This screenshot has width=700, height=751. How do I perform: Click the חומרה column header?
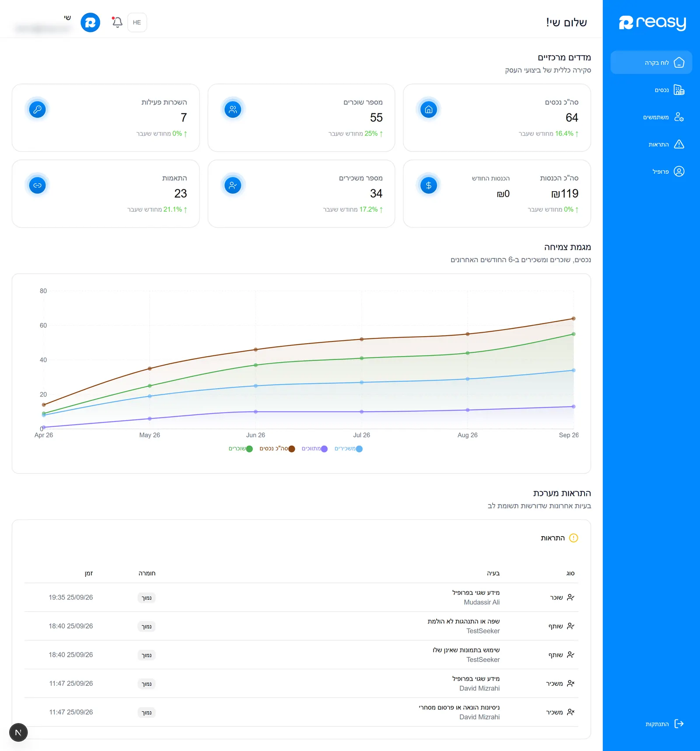pos(147,573)
